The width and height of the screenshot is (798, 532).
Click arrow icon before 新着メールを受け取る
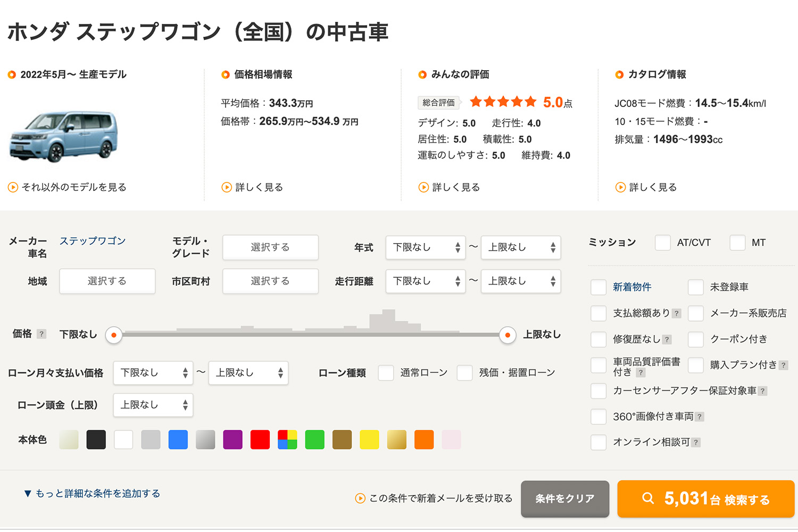pyautogui.click(x=360, y=498)
